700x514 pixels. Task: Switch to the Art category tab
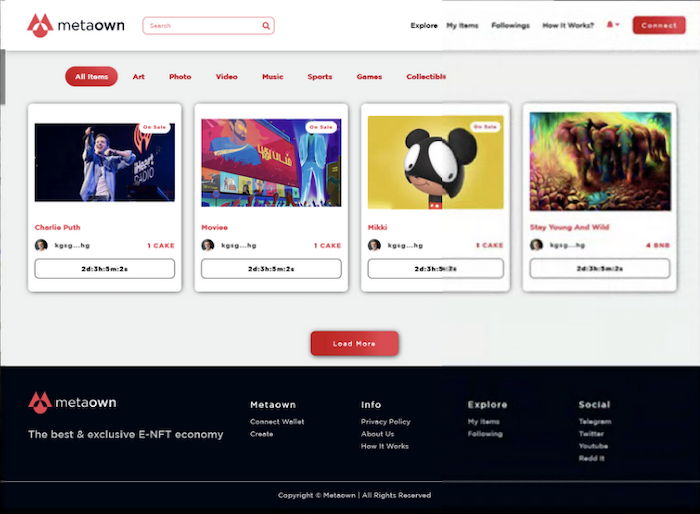(x=139, y=77)
